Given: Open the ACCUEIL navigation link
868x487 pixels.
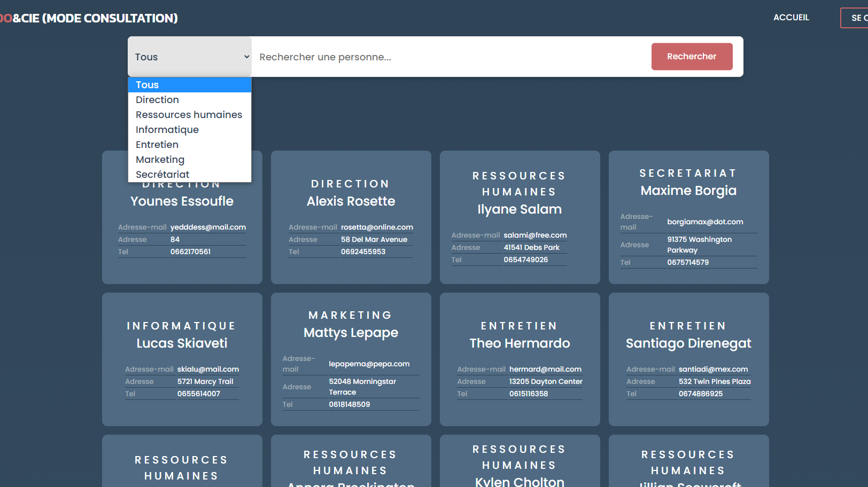Looking at the screenshot, I should (790, 18).
